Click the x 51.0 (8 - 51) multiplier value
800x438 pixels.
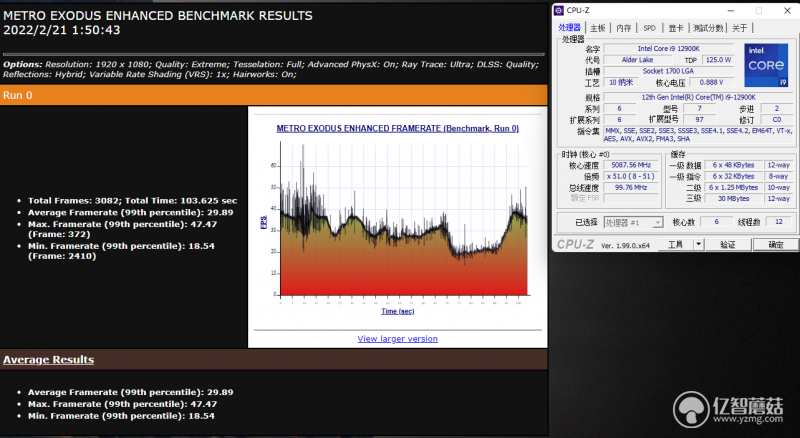(x=631, y=176)
